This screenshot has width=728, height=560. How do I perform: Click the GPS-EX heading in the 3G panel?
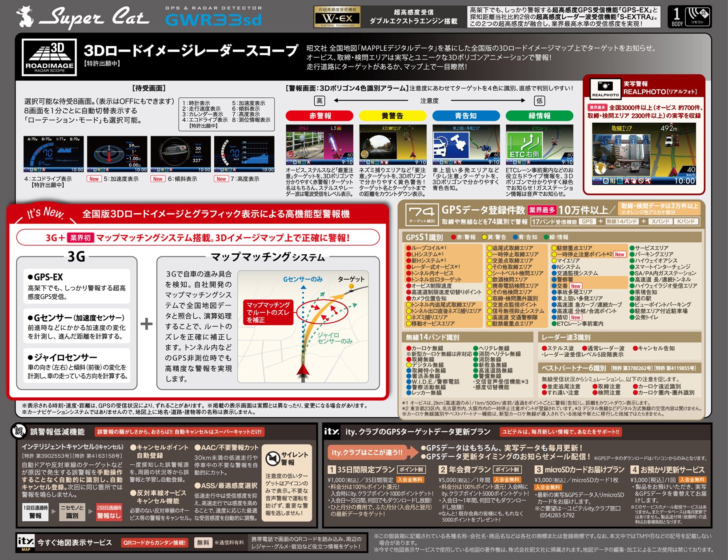[x=45, y=277]
